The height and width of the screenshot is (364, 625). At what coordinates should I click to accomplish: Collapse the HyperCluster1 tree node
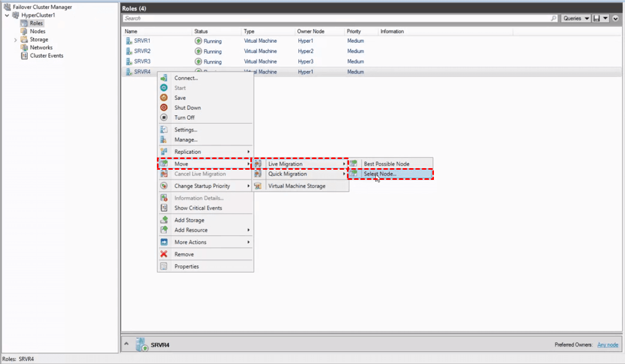pyautogui.click(x=7, y=15)
